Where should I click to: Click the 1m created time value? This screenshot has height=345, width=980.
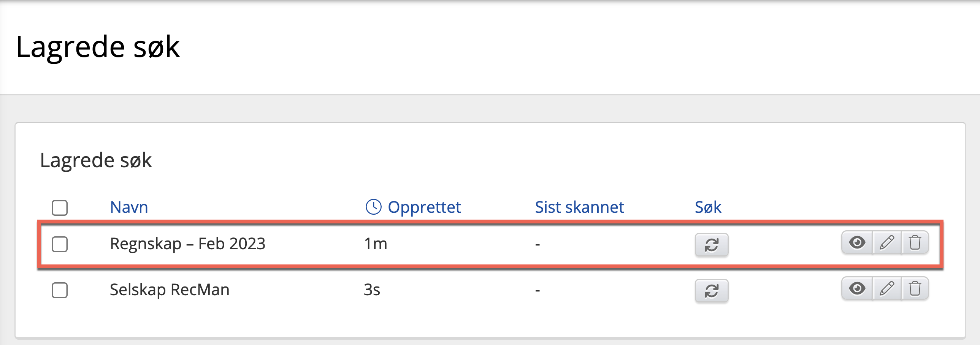click(x=375, y=244)
